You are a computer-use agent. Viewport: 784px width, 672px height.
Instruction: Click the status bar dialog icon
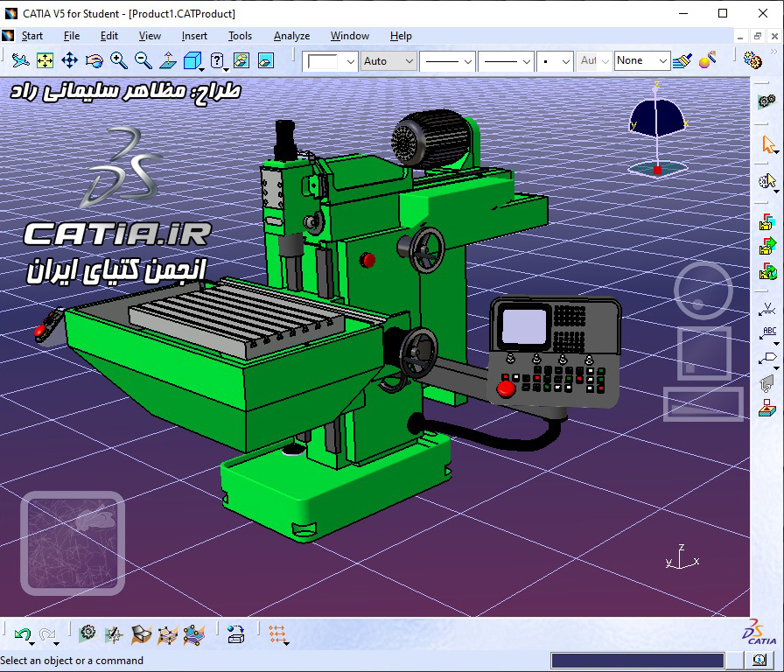coord(760,660)
